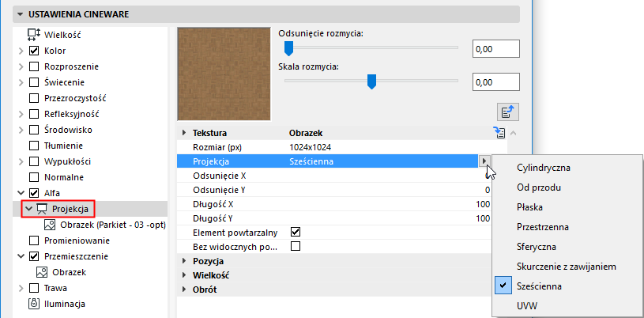This screenshot has width=644, height=318.
Task: Expand the Wypukłości tree node
Action: click(21, 161)
